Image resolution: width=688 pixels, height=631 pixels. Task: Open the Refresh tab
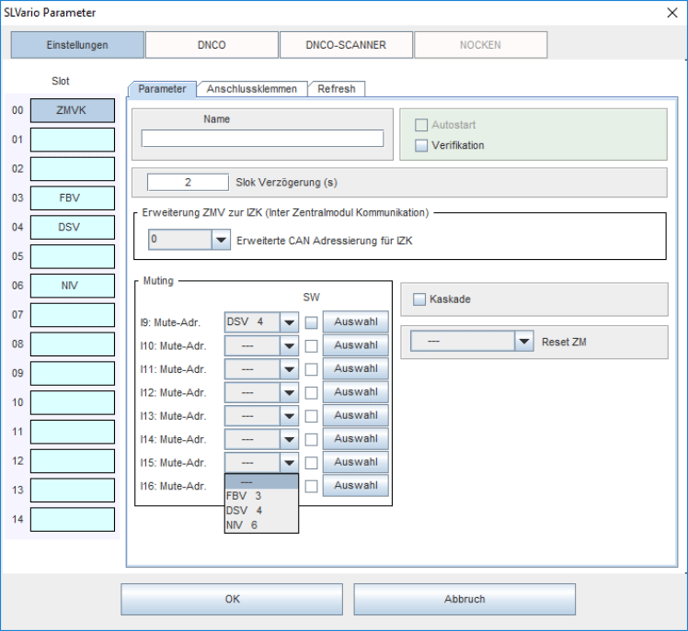click(336, 89)
